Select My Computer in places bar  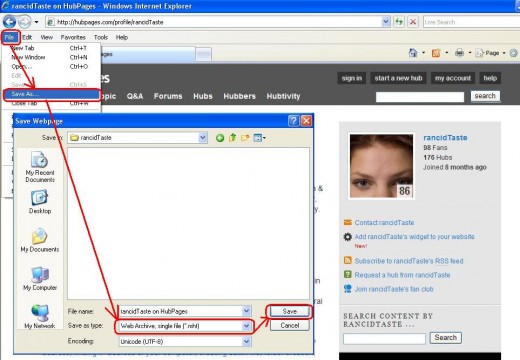[40, 279]
